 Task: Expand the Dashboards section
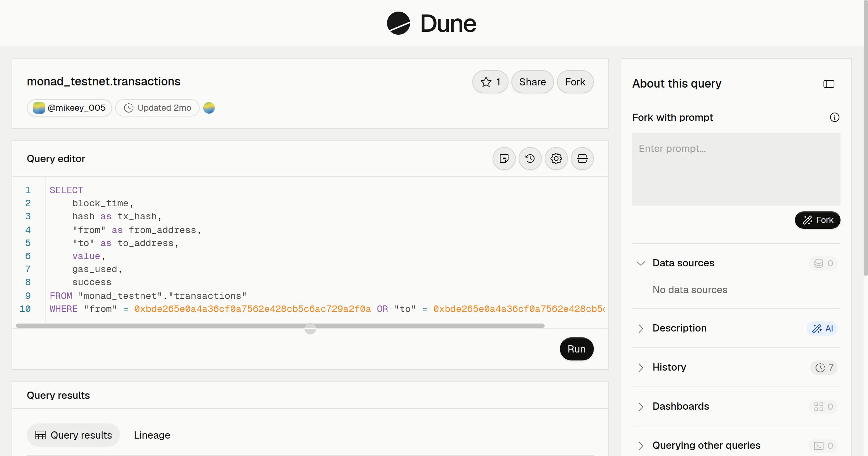641,406
